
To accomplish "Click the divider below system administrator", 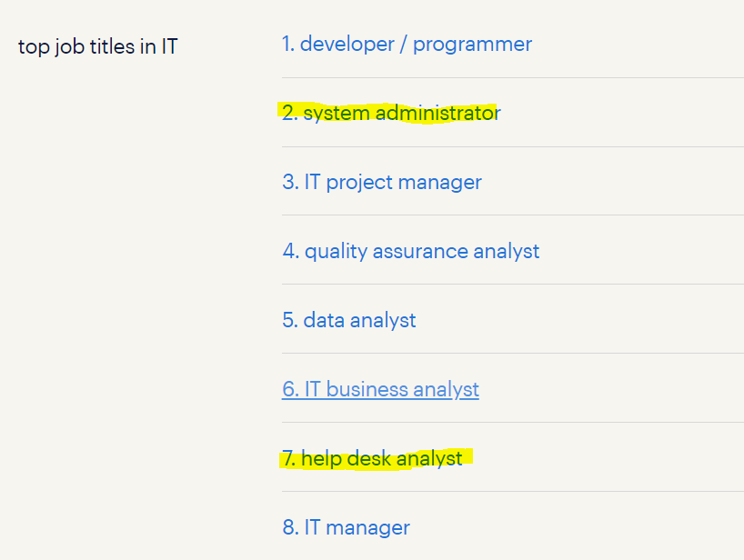I will (x=513, y=147).
